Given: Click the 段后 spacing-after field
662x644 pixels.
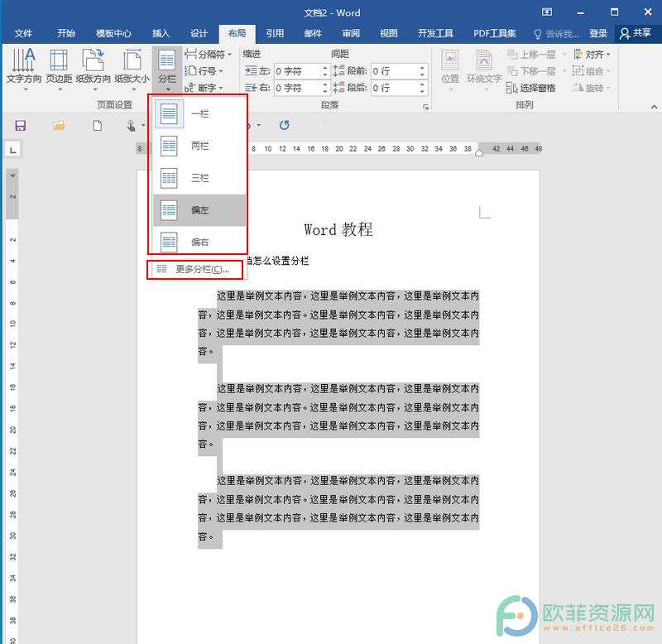Looking at the screenshot, I should 395,88.
